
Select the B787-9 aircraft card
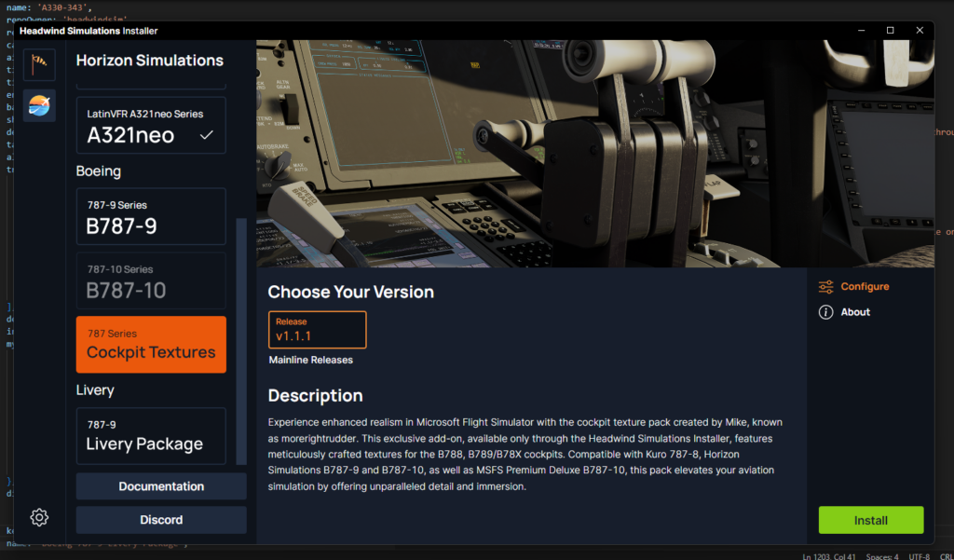(151, 217)
